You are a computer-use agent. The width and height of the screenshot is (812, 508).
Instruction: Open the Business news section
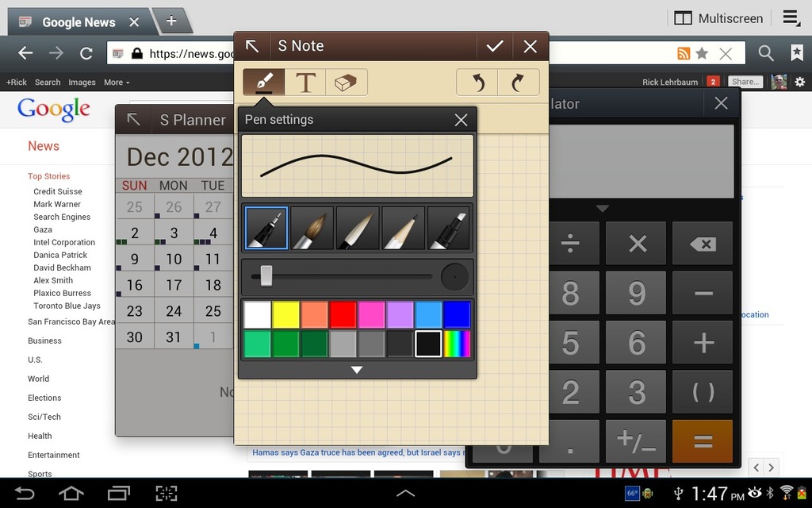[x=44, y=341]
